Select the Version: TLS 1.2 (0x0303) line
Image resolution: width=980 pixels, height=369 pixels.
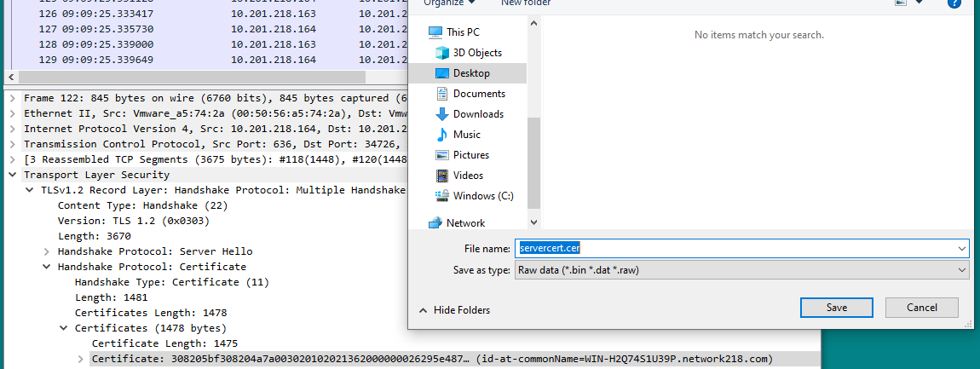click(x=134, y=221)
